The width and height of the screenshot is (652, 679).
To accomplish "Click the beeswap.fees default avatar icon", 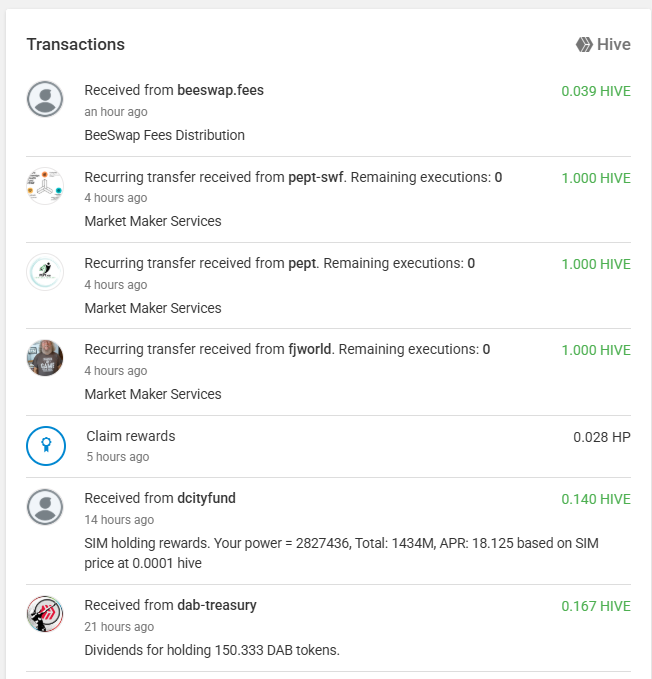I will [x=45, y=99].
